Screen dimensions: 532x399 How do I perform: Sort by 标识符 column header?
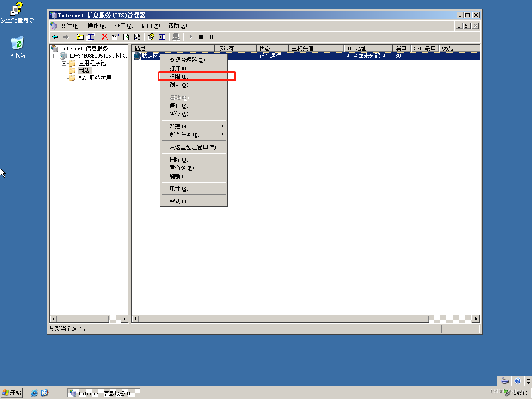pos(235,48)
